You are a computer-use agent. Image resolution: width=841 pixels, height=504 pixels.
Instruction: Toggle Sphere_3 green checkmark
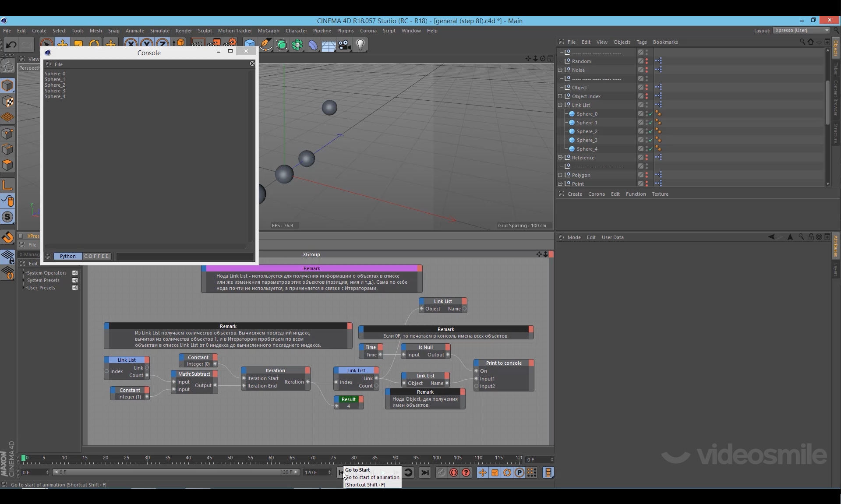coord(651,140)
